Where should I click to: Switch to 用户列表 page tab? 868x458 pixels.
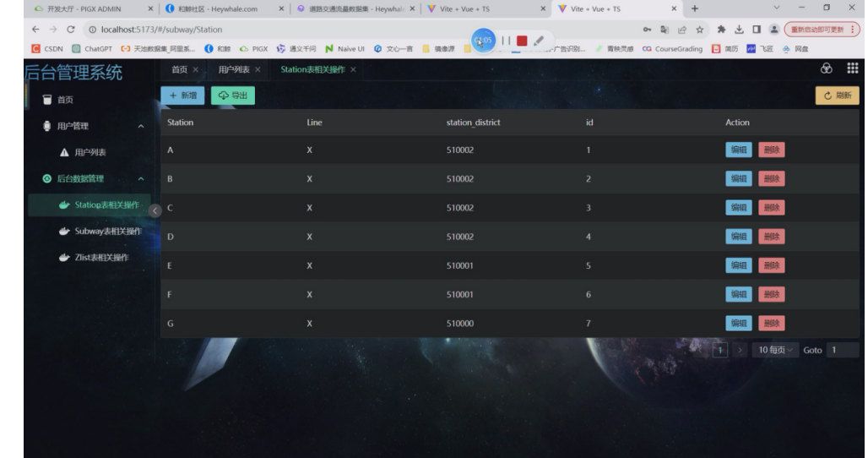click(234, 69)
